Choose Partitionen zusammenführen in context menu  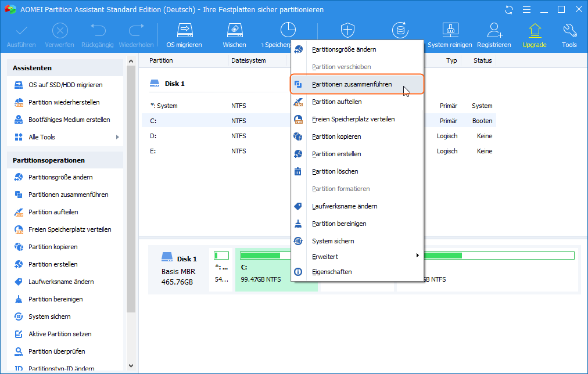(352, 84)
